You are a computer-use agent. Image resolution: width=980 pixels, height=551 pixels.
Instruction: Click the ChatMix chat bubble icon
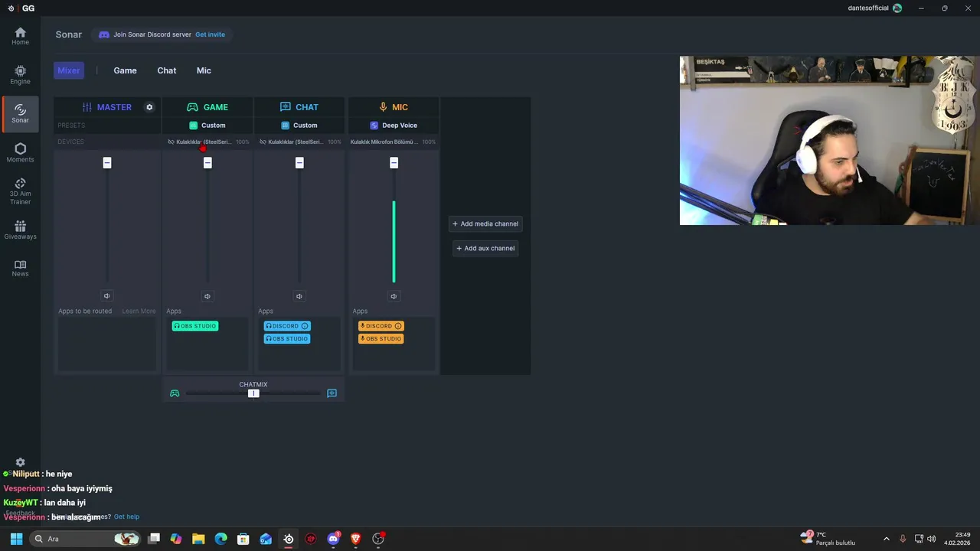tap(332, 393)
